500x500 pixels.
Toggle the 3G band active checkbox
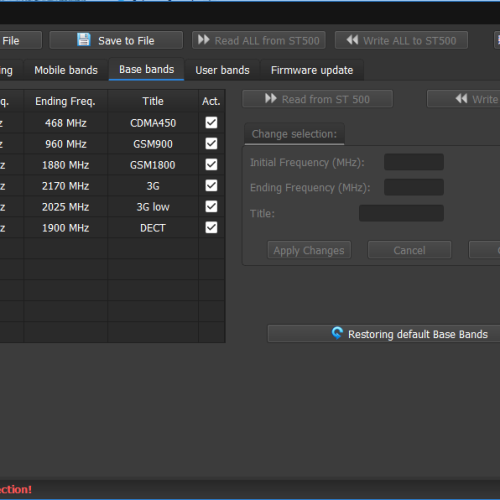211,186
